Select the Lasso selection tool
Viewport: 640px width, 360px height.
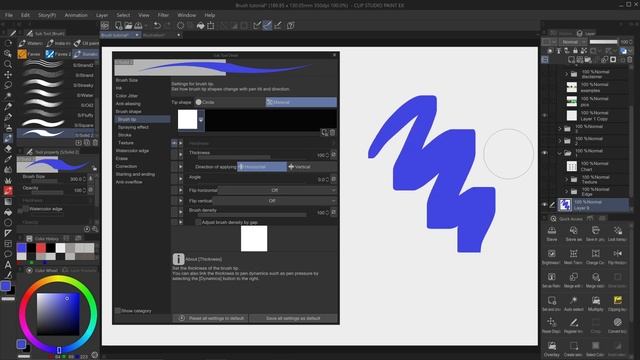coord(7,85)
